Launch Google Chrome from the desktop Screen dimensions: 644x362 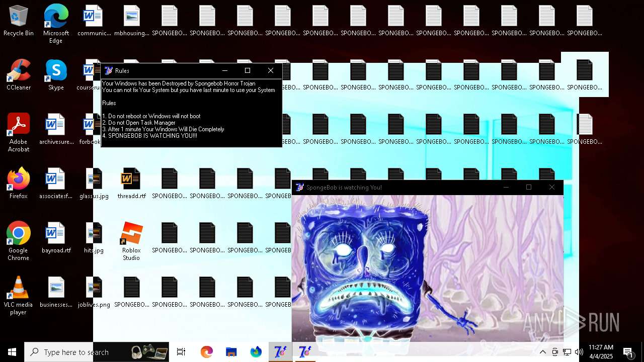tap(19, 242)
